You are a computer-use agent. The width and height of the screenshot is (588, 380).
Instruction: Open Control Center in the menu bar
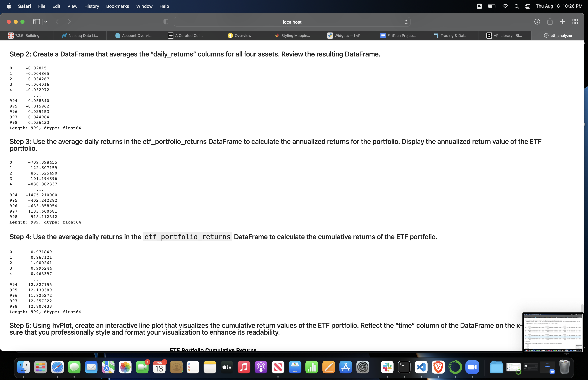[x=528, y=6]
